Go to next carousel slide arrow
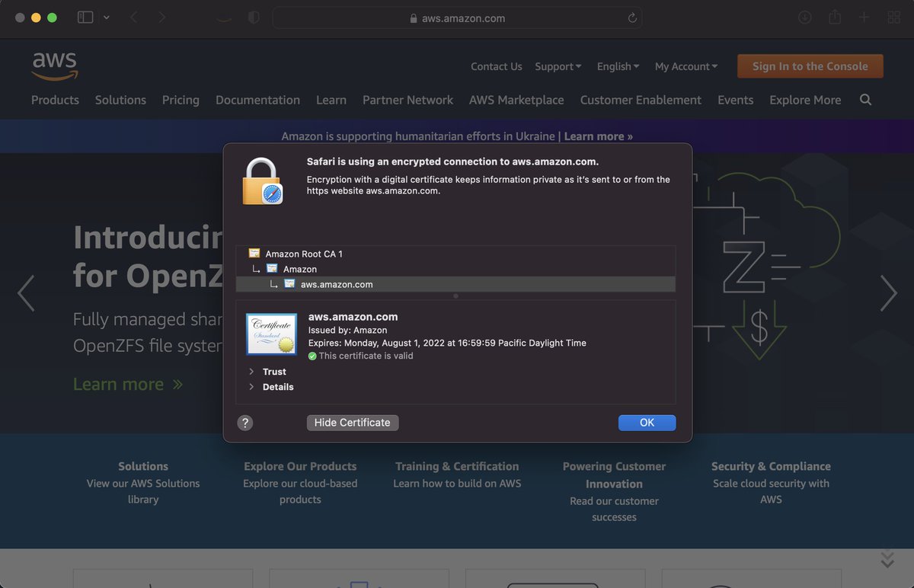This screenshot has height=588, width=914. (x=889, y=293)
